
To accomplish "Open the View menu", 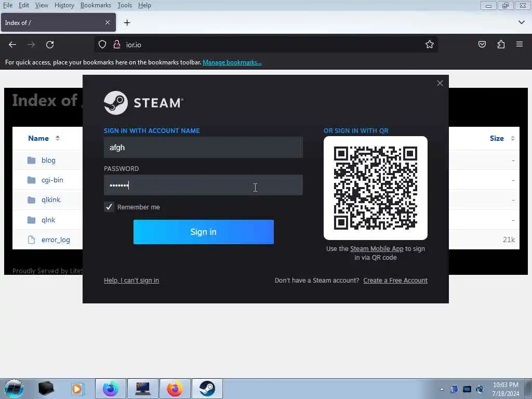I will pos(42,5).
